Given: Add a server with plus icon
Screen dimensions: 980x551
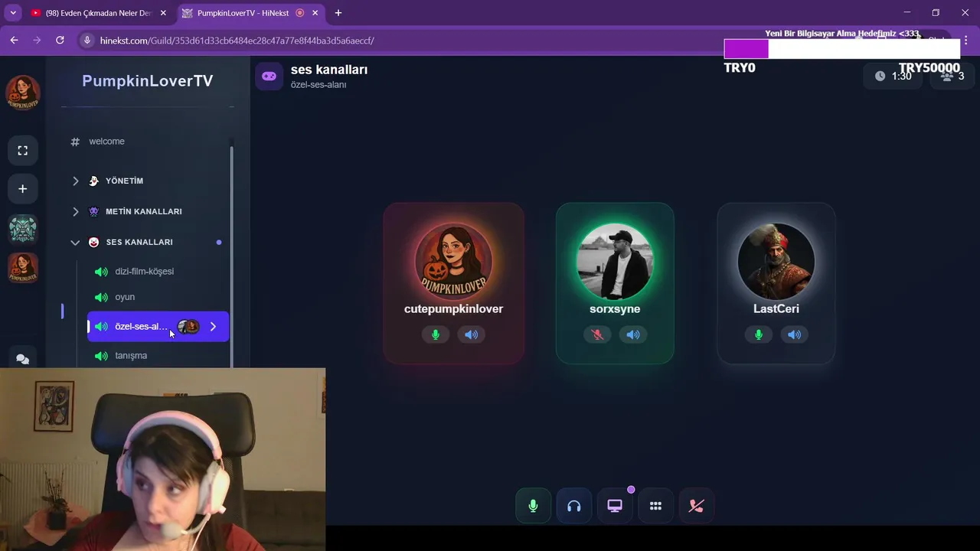Looking at the screenshot, I should pos(23,189).
